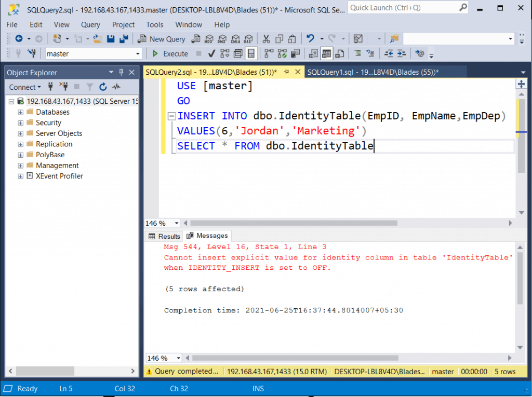This screenshot has height=397, width=532.
Task: Expand the Databases node
Action: [20, 112]
